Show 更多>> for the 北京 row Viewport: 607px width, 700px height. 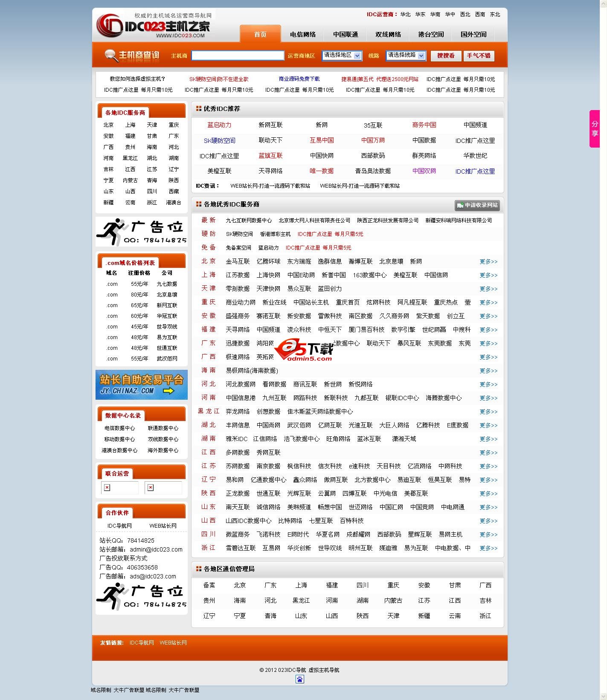click(x=488, y=261)
